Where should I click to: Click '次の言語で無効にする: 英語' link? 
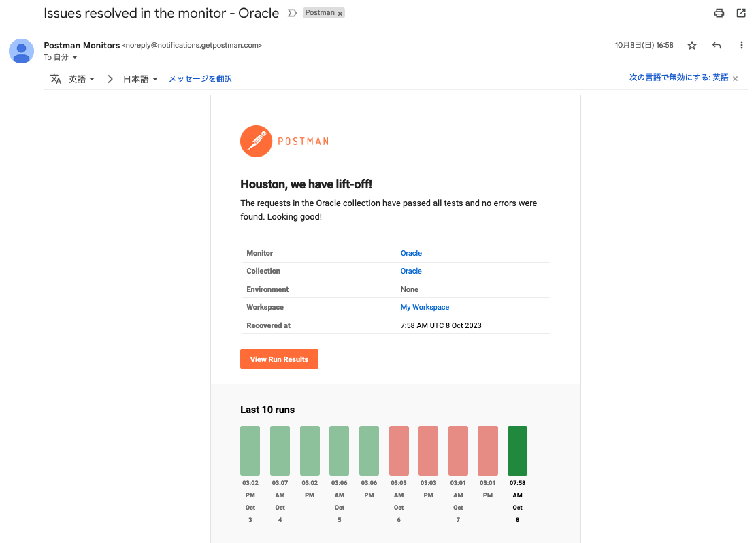679,78
